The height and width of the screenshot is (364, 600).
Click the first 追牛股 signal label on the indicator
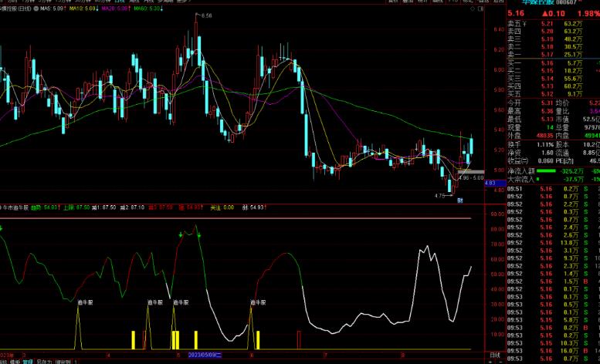coord(85,302)
